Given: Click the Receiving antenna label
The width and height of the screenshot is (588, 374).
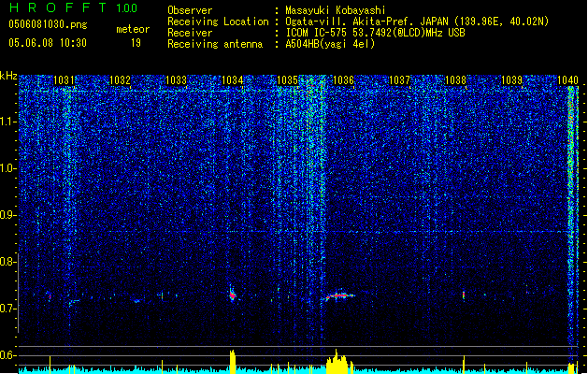Looking at the screenshot, I should (x=215, y=44).
